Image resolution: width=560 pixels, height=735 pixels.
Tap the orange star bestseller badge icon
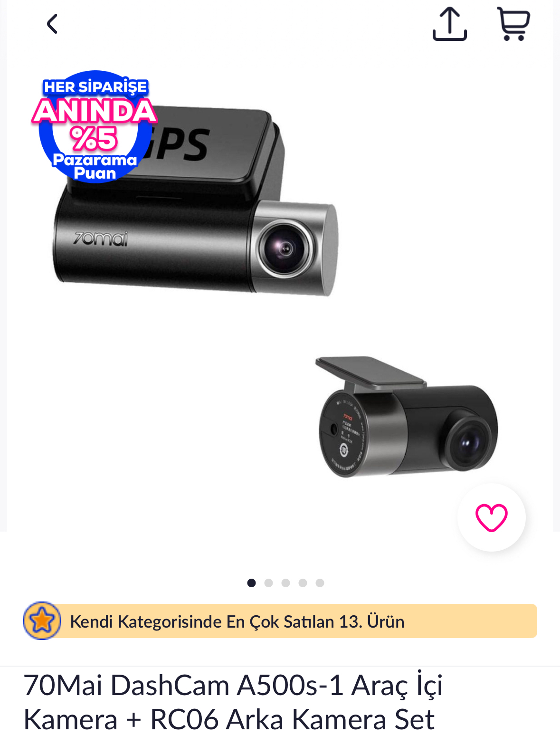[42, 620]
